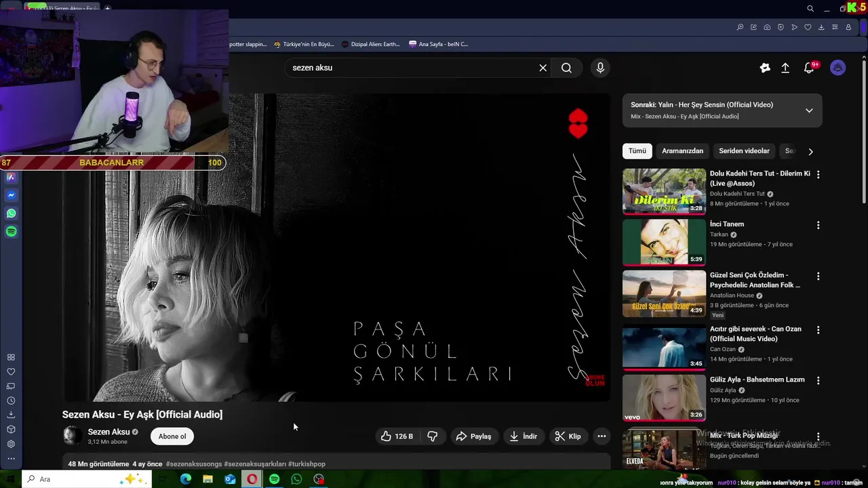This screenshot has width=868, height=488.
Task: Open the sidebar three-dot more menu
Action: pos(11,459)
